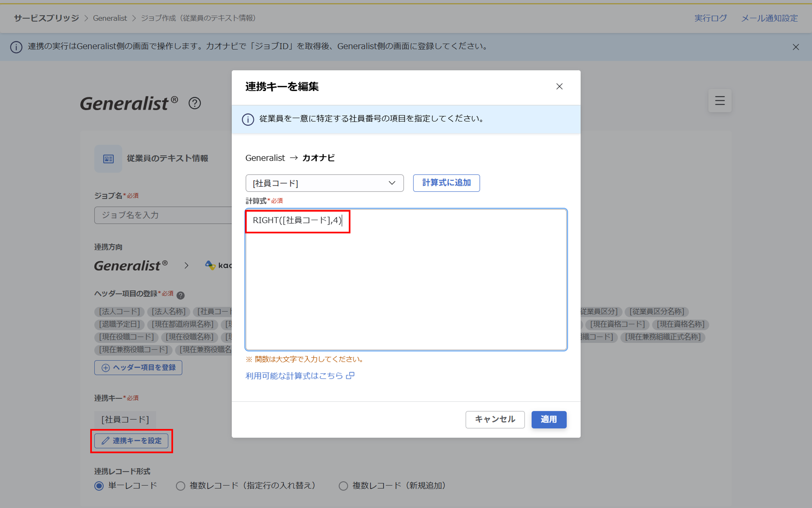Click the [現在資格名称] header tag
This screenshot has height=508, width=812.
tap(681, 324)
